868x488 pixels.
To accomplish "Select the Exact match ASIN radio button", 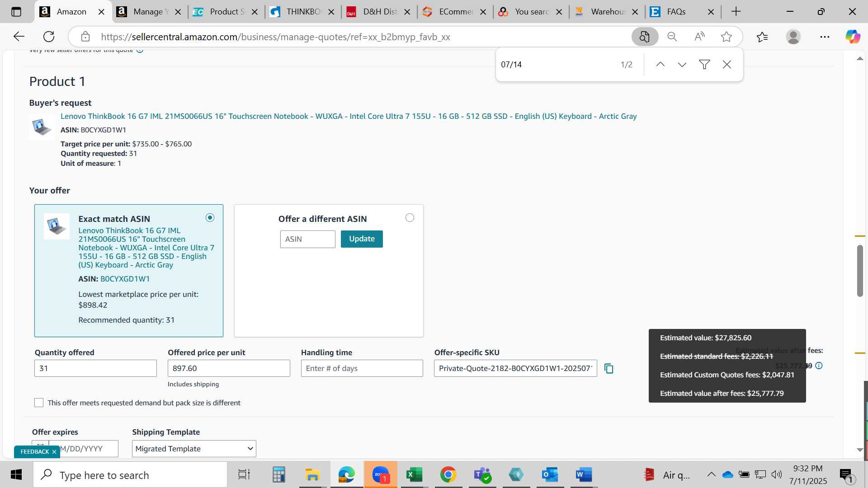I will tap(210, 218).
